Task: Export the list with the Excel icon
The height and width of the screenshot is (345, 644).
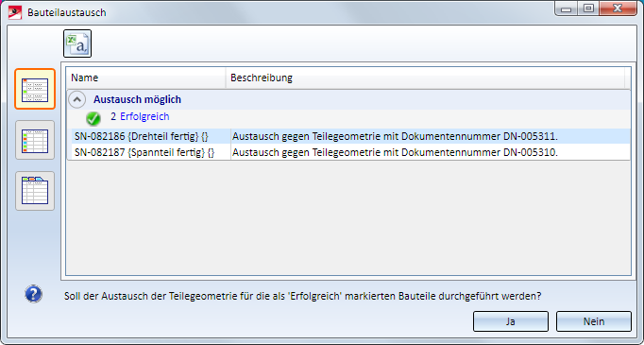Action: (77, 43)
